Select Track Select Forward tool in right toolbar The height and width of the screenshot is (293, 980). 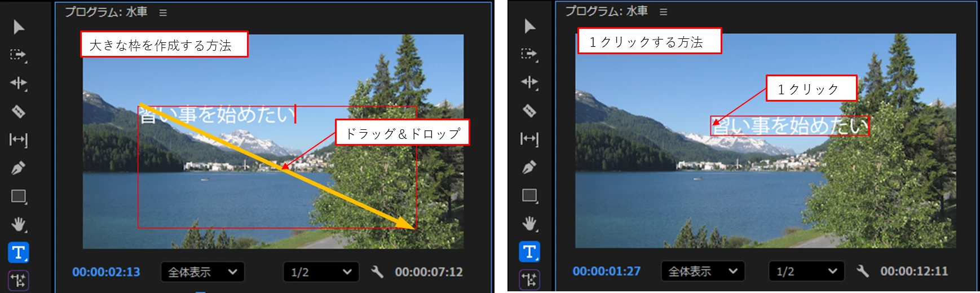pyautogui.click(x=529, y=54)
